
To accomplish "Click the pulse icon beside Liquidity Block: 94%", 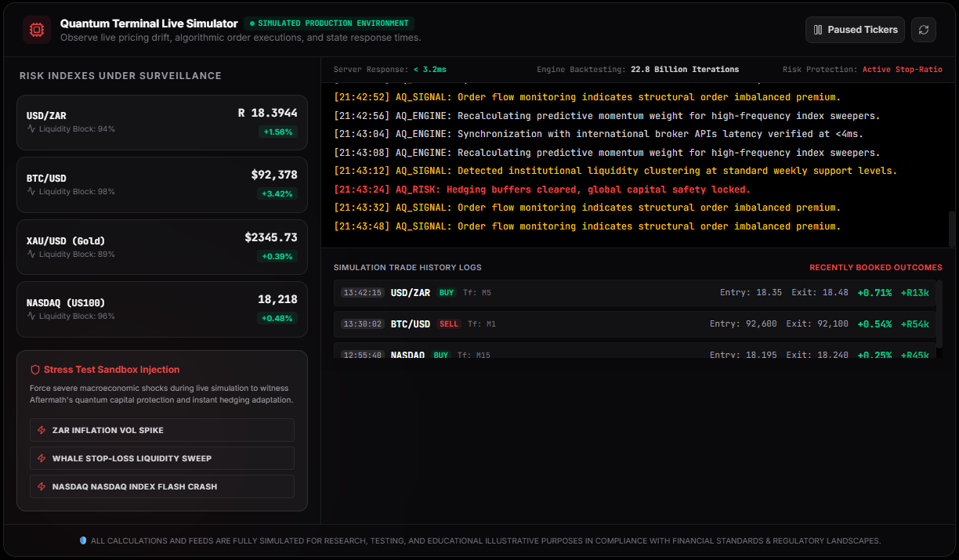I will (x=31, y=128).
